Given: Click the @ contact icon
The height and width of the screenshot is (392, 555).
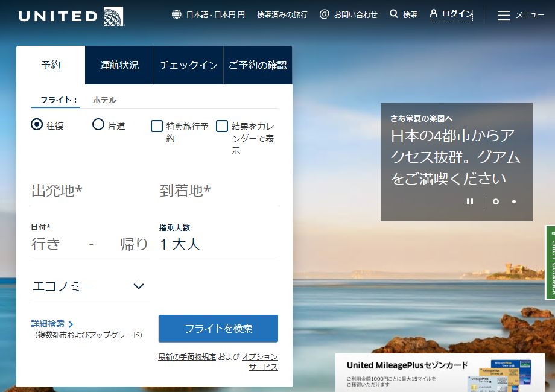Looking at the screenshot, I should [x=324, y=14].
